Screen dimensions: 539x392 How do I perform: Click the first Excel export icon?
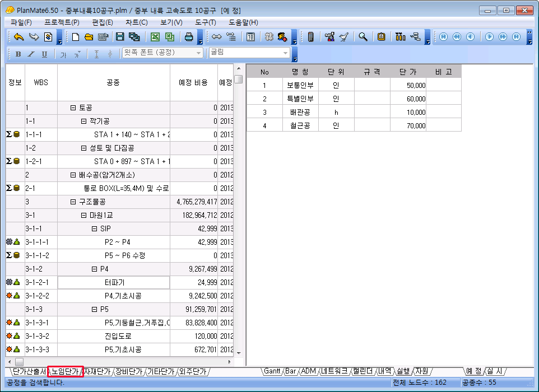coord(155,37)
